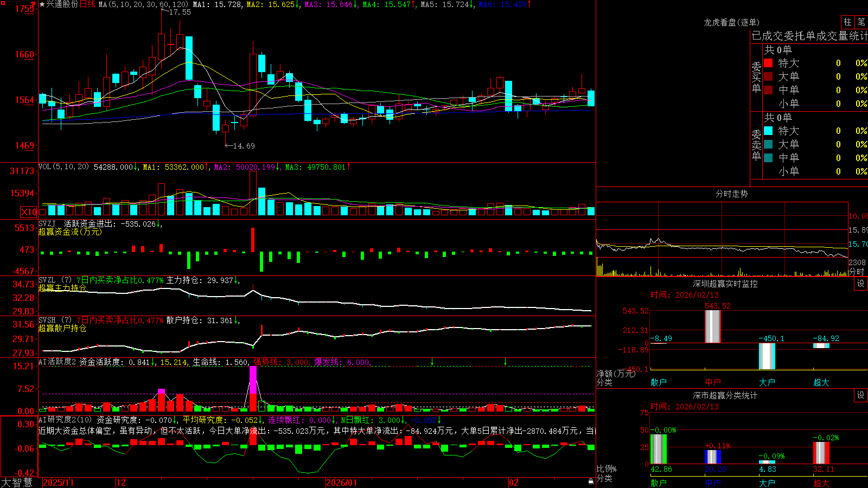
Task: Click the X10 volume scale marker
Action: coord(29,212)
